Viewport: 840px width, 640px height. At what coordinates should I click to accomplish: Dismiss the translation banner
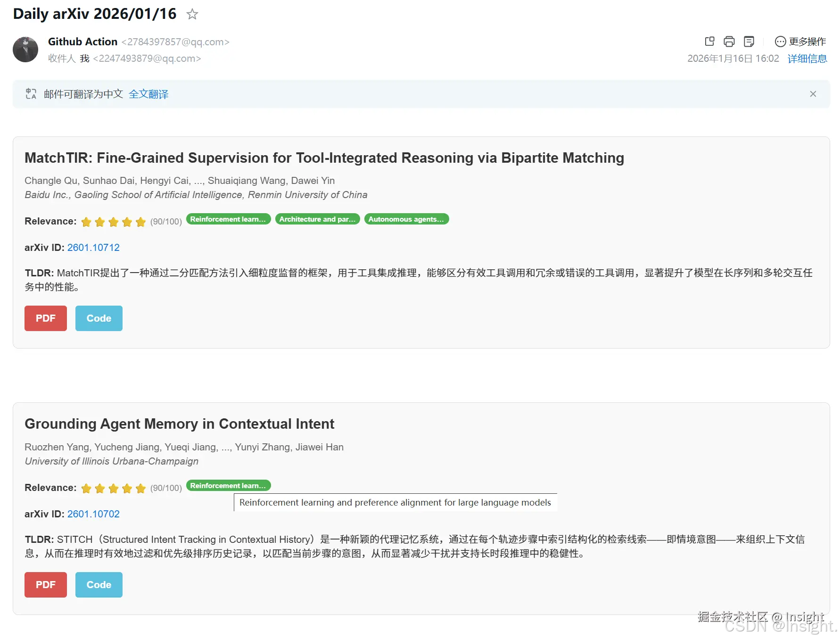click(x=813, y=94)
